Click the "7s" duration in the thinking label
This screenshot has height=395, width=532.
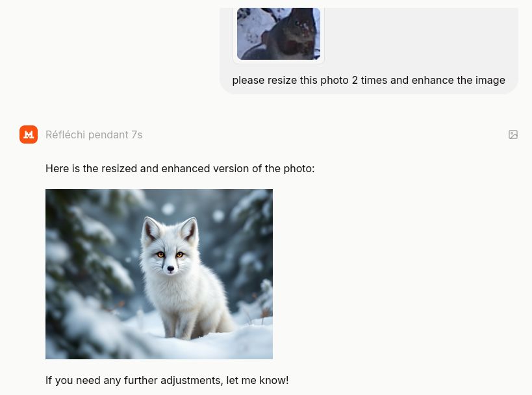click(x=137, y=134)
